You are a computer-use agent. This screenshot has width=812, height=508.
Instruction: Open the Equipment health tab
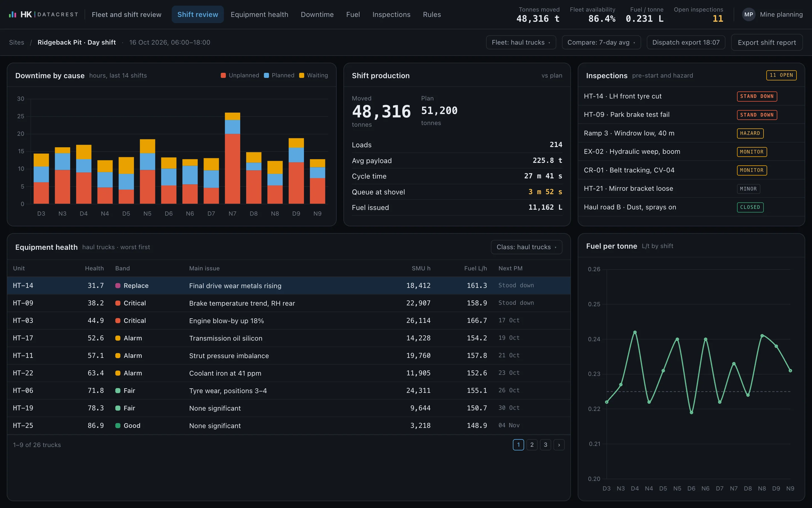[259, 14]
